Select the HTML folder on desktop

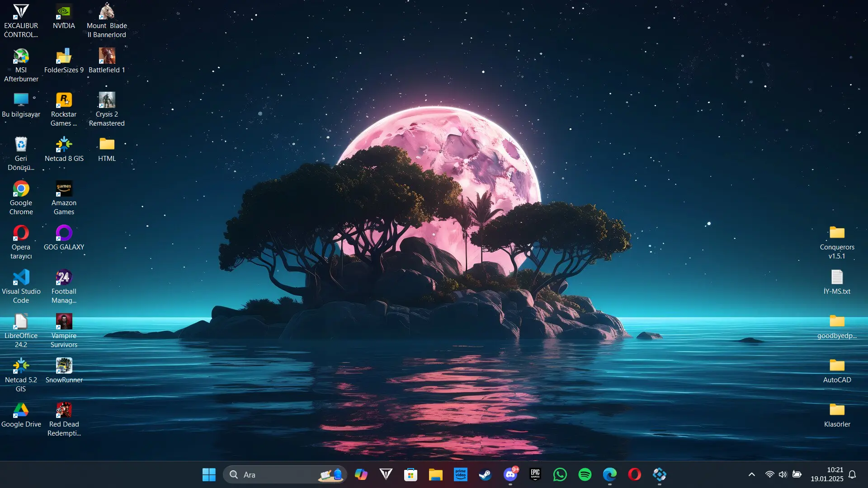pos(107,150)
